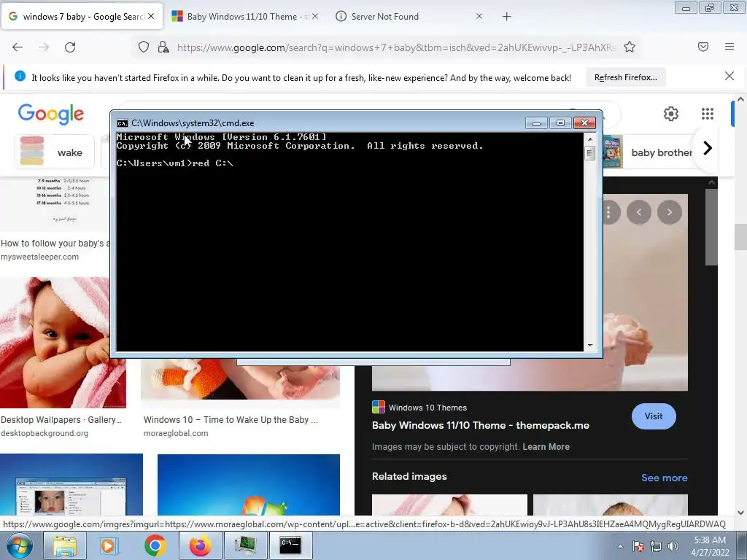The width and height of the screenshot is (747, 560).
Task: Switch to 'Baby Windows 11/10 Theme' tab
Action: 245,17
